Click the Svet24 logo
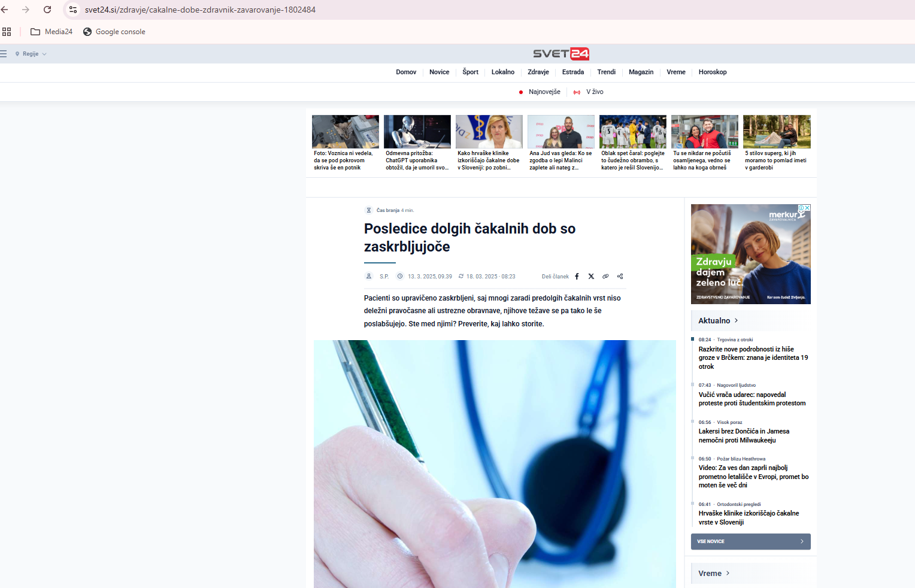 pyautogui.click(x=561, y=54)
